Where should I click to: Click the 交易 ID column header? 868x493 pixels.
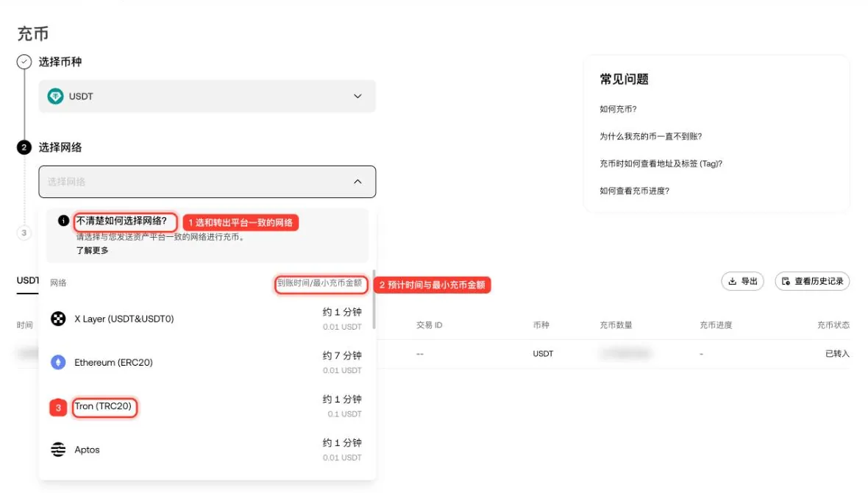(429, 325)
